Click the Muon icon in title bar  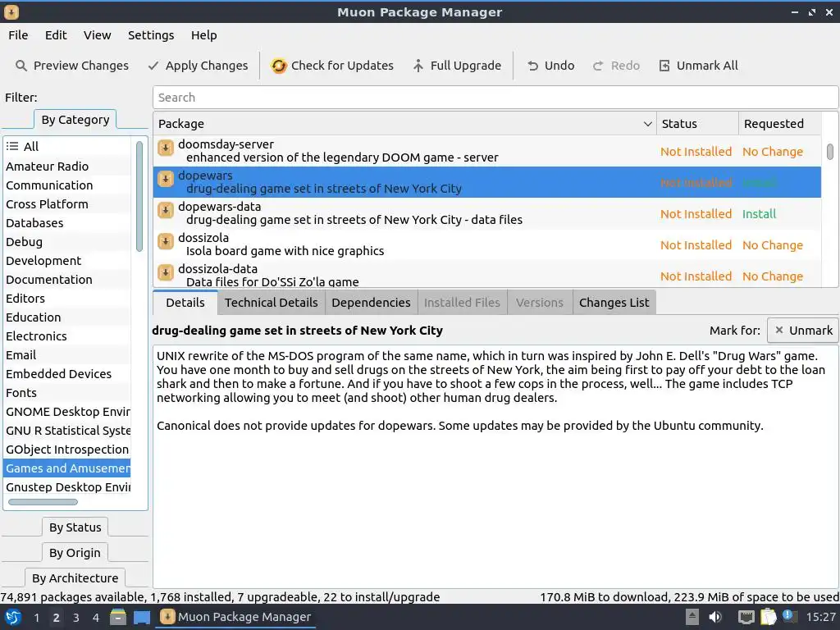coord(11,11)
